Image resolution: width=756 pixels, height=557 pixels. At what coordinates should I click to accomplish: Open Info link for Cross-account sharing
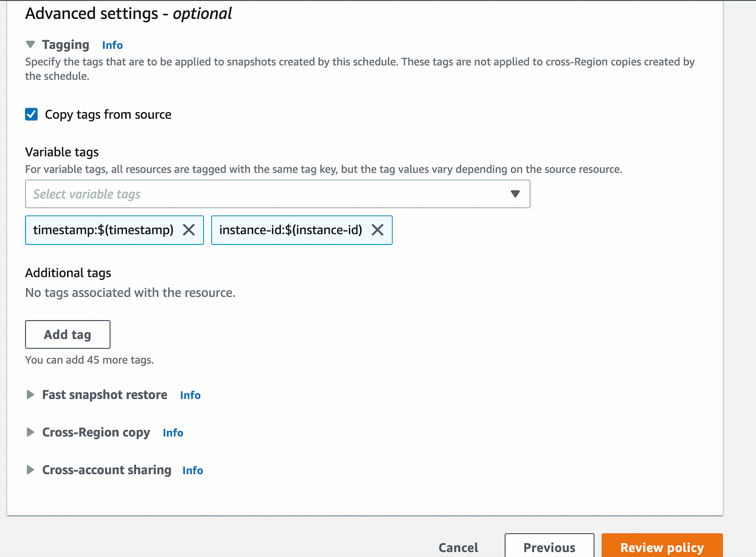click(193, 470)
